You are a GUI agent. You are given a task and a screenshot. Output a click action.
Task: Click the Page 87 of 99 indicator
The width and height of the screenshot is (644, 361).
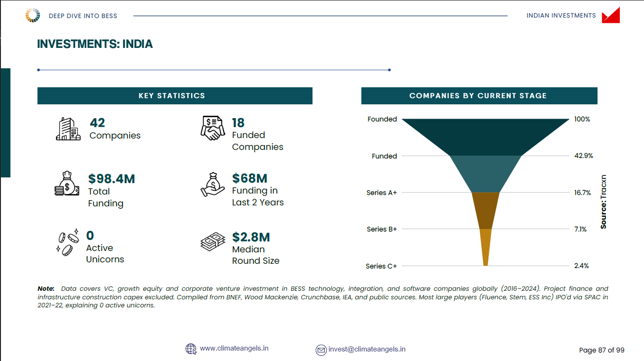[x=602, y=350]
